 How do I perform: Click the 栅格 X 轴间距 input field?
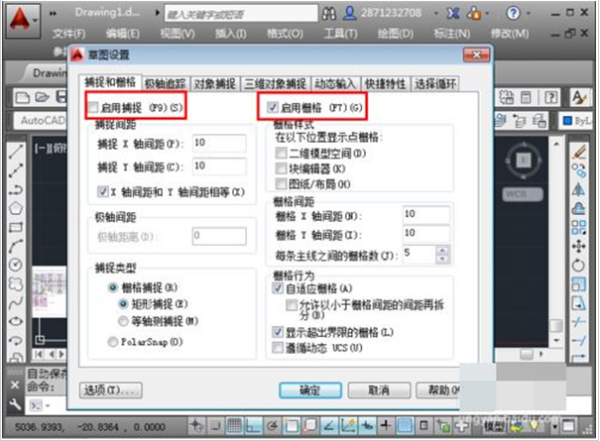coord(426,214)
